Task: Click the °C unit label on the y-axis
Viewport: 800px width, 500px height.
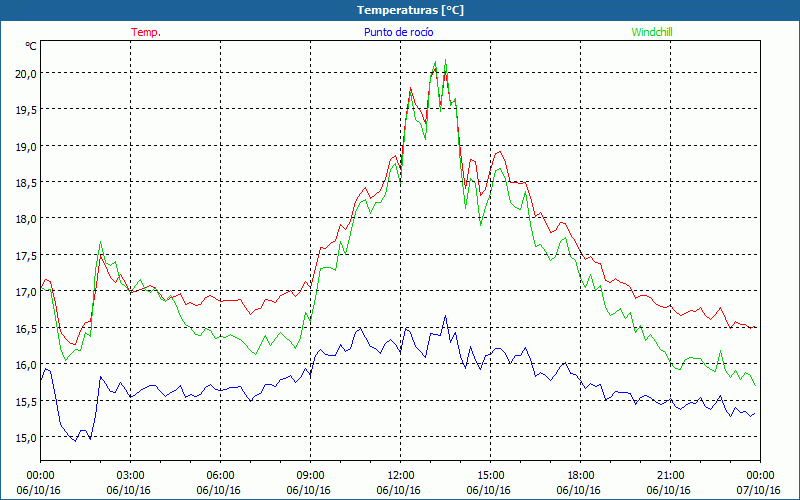Action: pos(31,46)
